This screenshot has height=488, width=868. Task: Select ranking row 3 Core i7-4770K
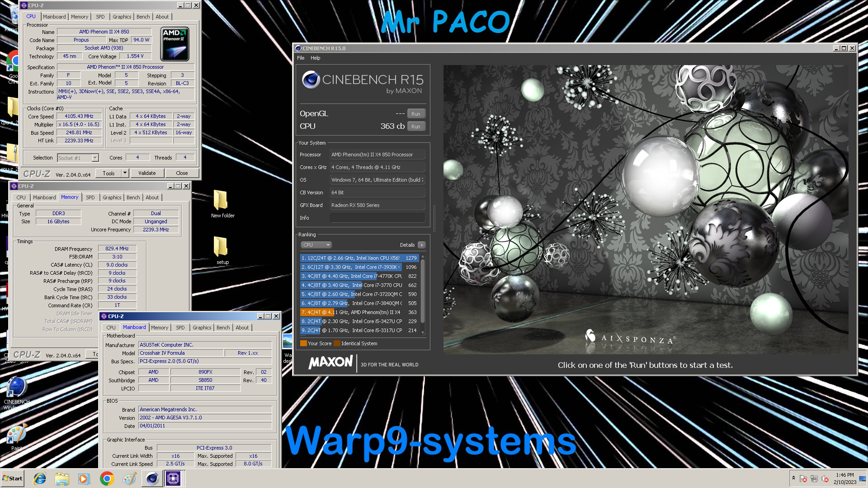point(359,276)
